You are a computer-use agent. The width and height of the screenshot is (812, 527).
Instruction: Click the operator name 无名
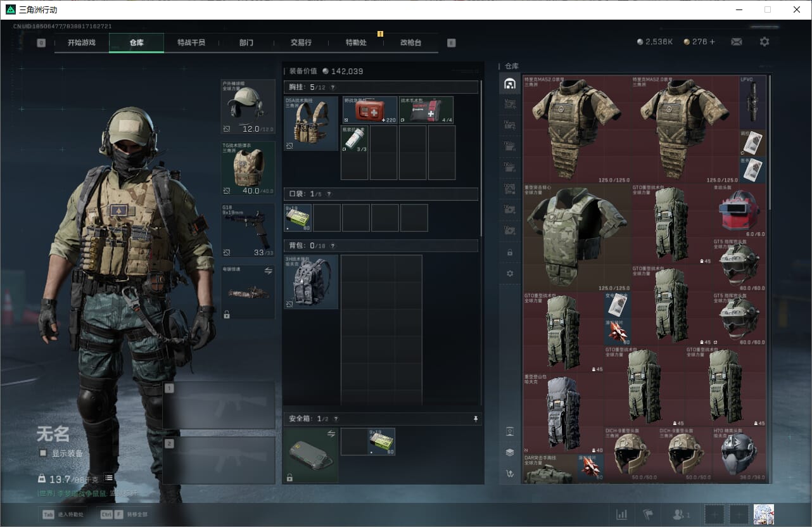tap(53, 434)
